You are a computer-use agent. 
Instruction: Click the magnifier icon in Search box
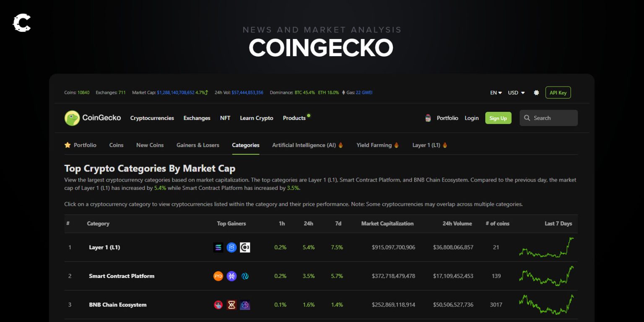[527, 118]
